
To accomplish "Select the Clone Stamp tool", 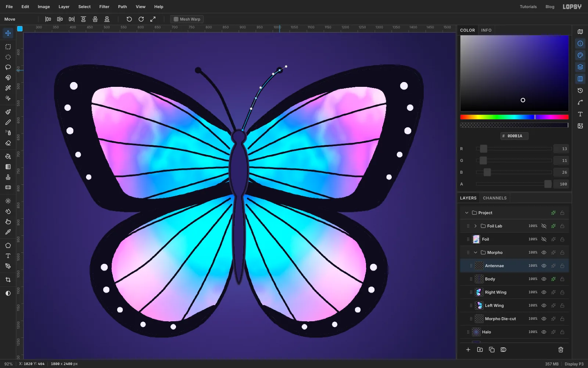I will point(8,177).
